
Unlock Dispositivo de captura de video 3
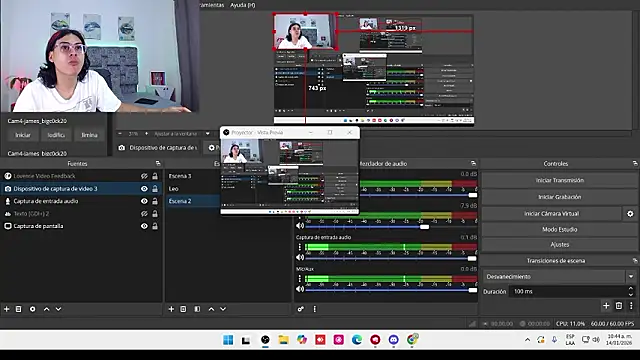[155, 189]
